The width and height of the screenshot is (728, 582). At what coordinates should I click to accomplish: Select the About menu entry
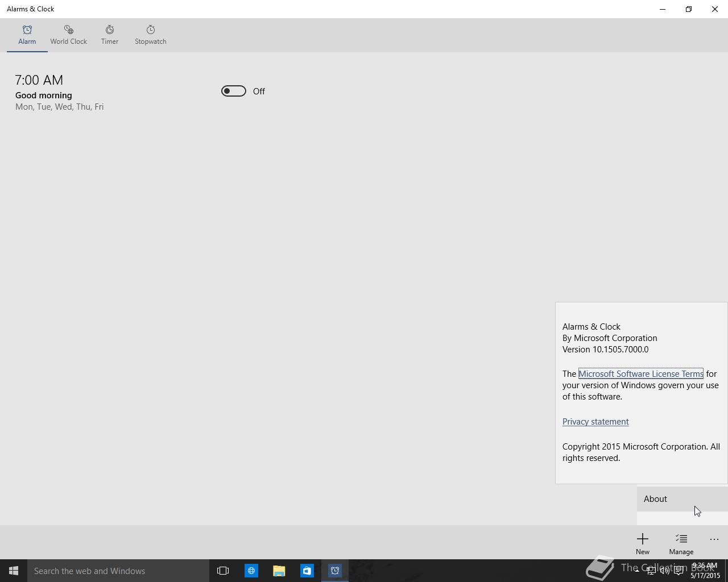tap(682, 498)
